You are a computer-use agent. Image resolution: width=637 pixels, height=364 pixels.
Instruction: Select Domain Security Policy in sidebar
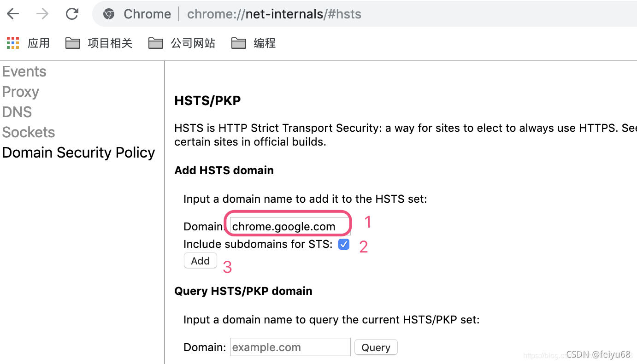pos(78,153)
